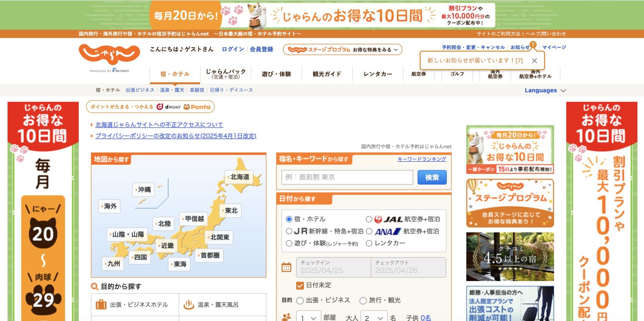Image resolution: width=644 pixels, height=321 pixels.
Task: Select 近畿 region on the map
Action: point(166,246)
